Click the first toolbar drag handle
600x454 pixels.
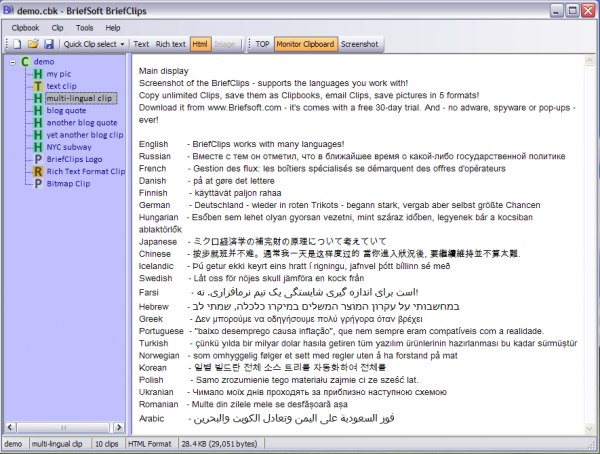tap(7, 44)
